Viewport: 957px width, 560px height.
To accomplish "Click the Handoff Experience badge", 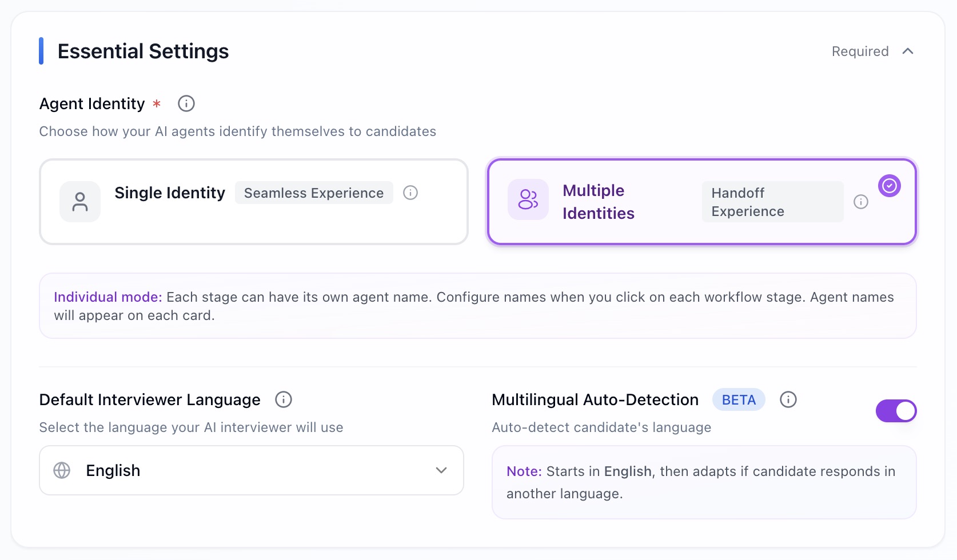I will 772,202.
